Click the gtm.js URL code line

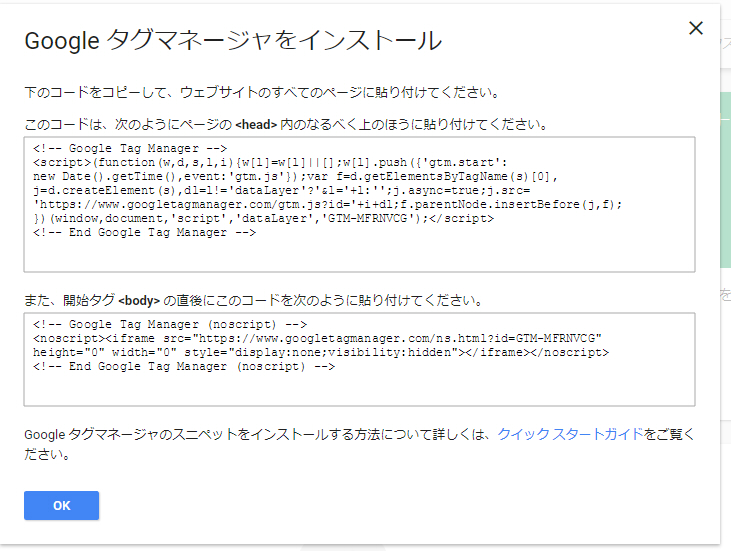[x=328, y=204]
